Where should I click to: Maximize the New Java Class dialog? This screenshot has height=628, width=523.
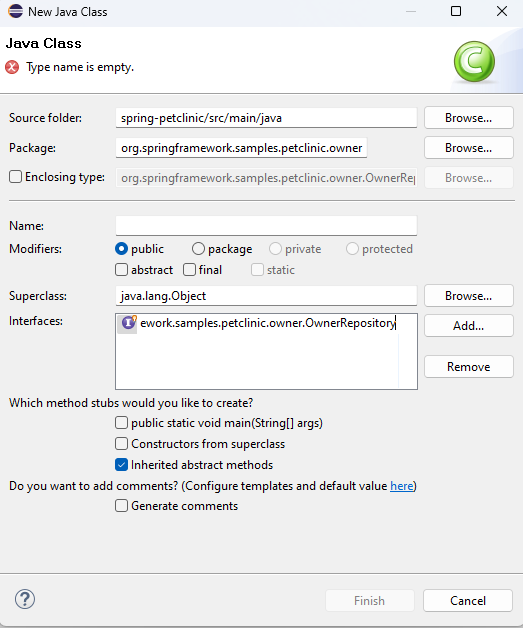(456, 11)
